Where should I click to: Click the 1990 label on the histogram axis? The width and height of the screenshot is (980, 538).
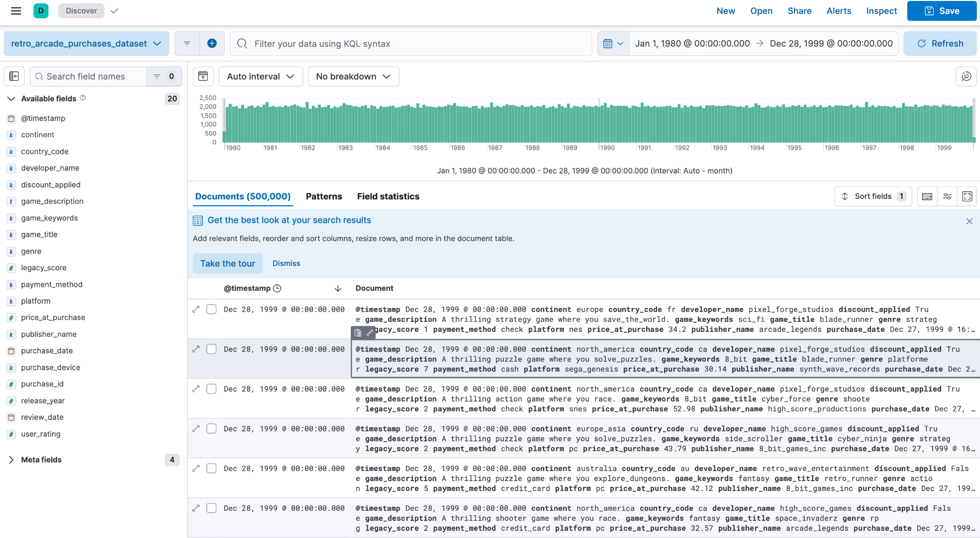[607, 148]
